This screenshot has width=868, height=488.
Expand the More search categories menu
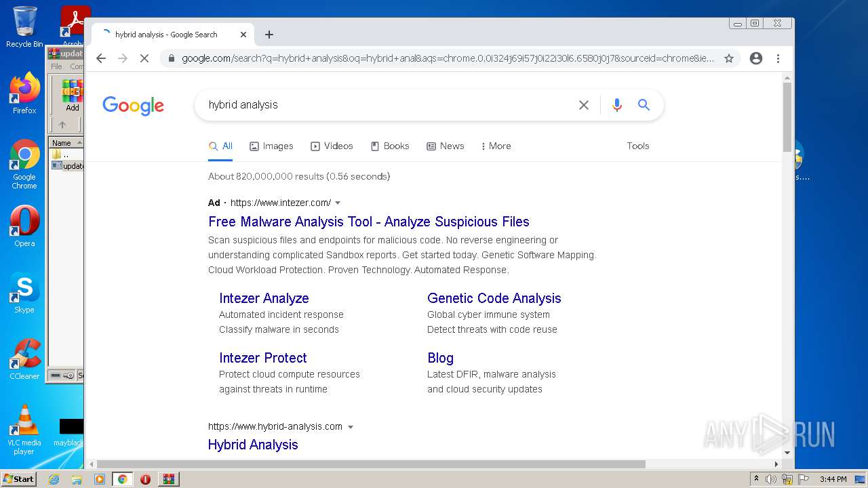coord(496,146)
